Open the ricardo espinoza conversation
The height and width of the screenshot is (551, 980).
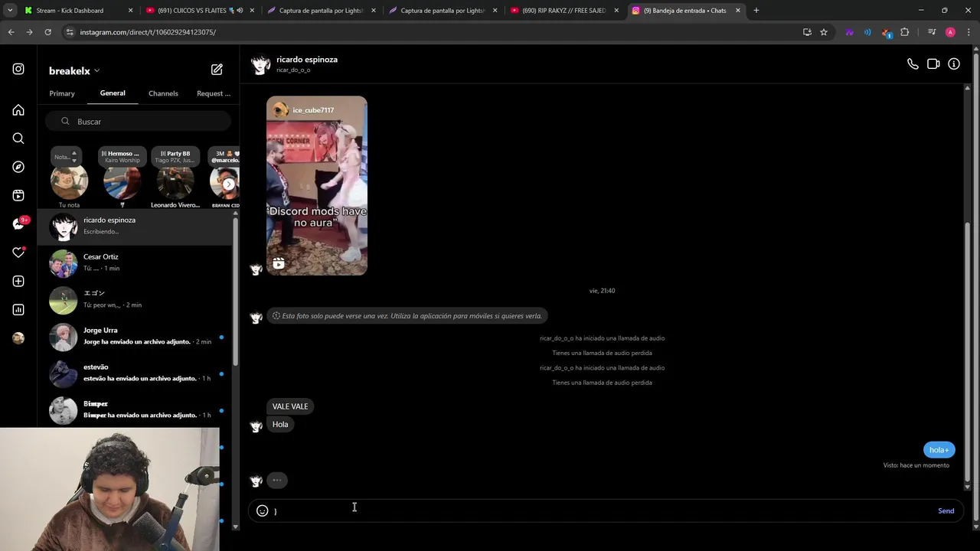136,227
